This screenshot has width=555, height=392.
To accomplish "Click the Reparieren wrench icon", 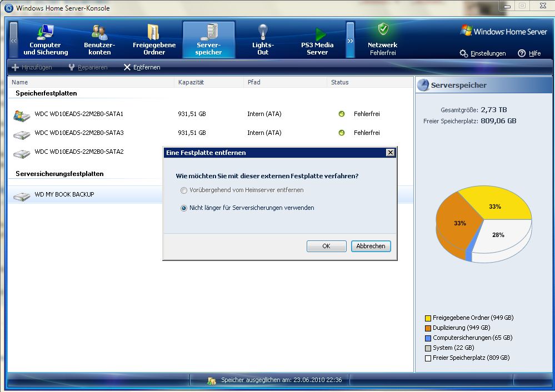I will [x=72, y=67].
